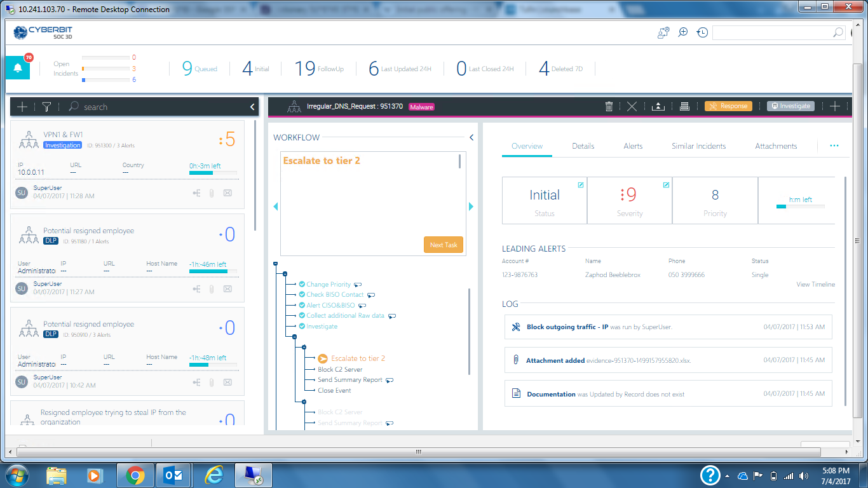Click the zoom magnifier plus icon in top bar
868x488 pixels.
click(x=683, y=32)
